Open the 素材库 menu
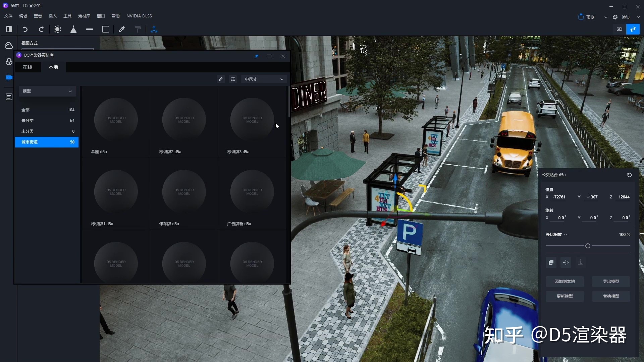Image resolution: width=644 pixels, height=362 pixels. click(x=84, y=16)
